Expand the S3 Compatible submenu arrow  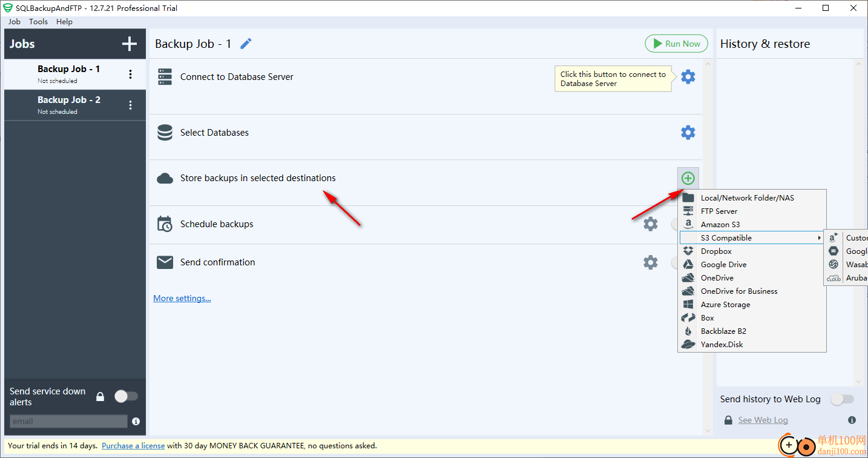click(820, 238)
